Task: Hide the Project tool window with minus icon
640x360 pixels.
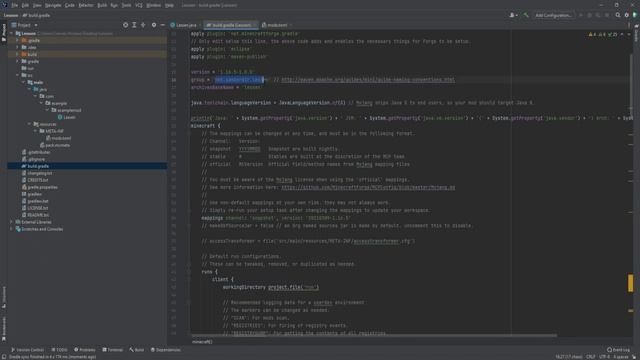Action: 162,25
